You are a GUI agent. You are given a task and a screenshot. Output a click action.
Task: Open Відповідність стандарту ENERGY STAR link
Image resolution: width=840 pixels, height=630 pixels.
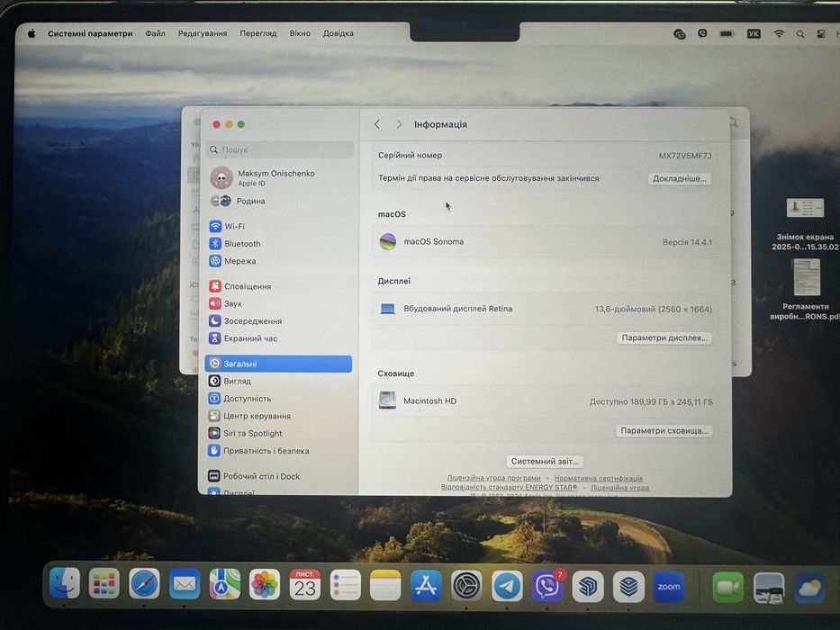click(x=509, y=487)
